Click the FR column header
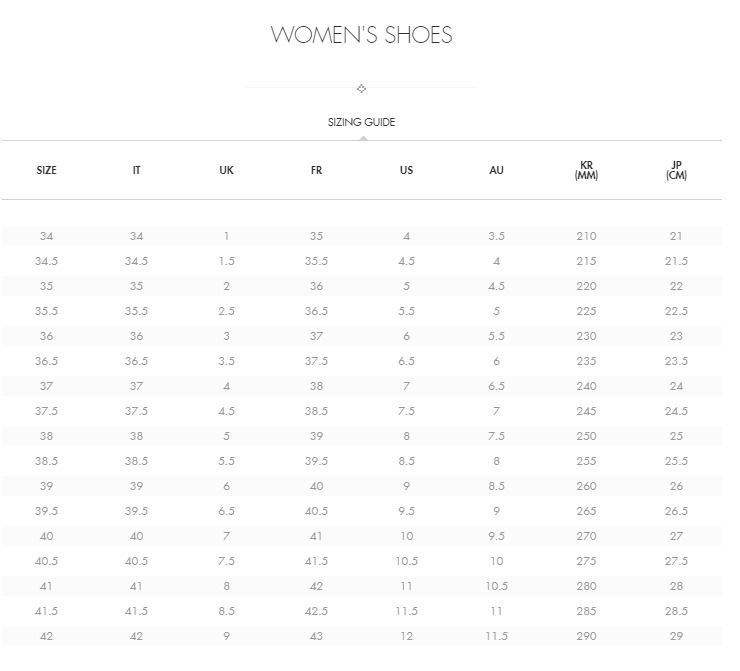The height and width of the screenshot is (671, 740). click(x=316, y=170)
